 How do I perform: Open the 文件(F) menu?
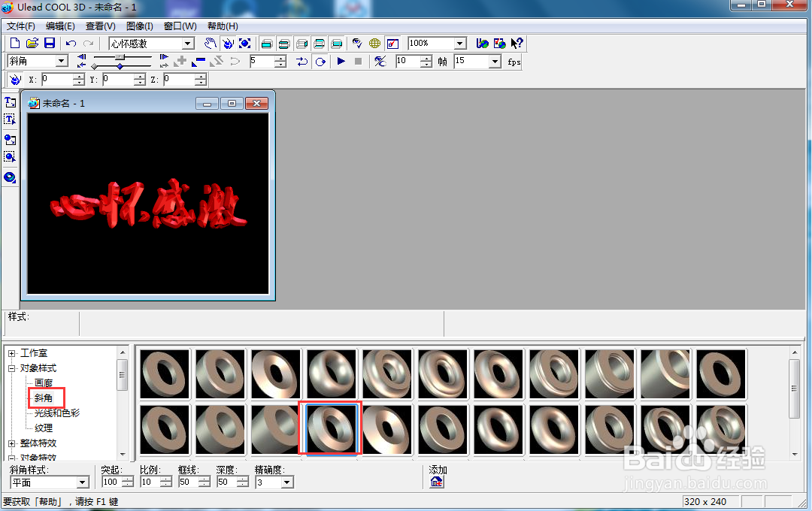pyautogui.click(x=21, y=26)
